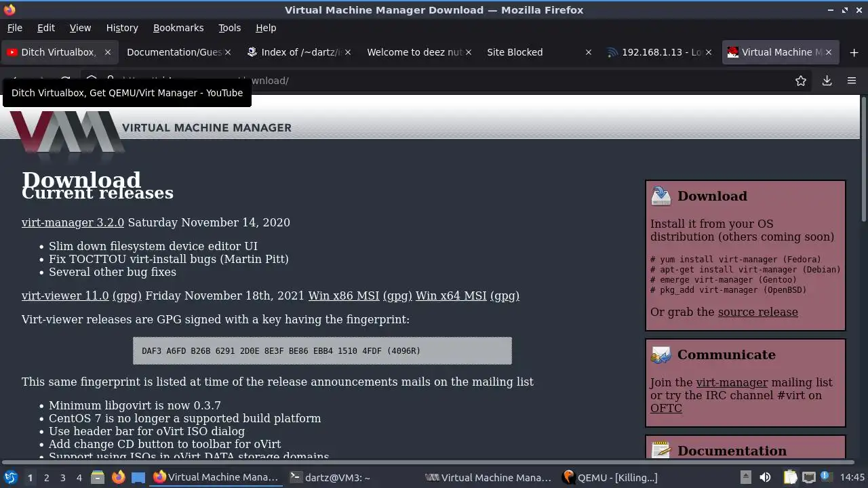Click the 14:45 taskbar clock

coord(852,477)
